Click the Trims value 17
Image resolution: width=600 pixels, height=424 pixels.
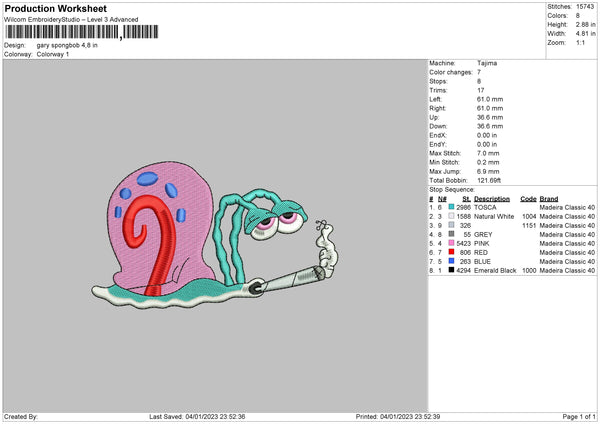481,90
